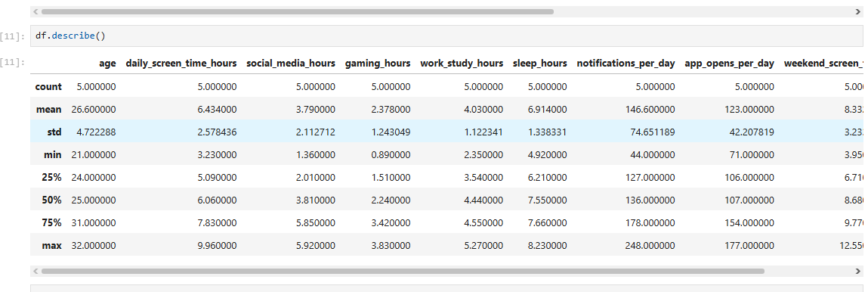Select the app_opens_per_day column header
868x292 pixels.
click(x=729, y=64)
